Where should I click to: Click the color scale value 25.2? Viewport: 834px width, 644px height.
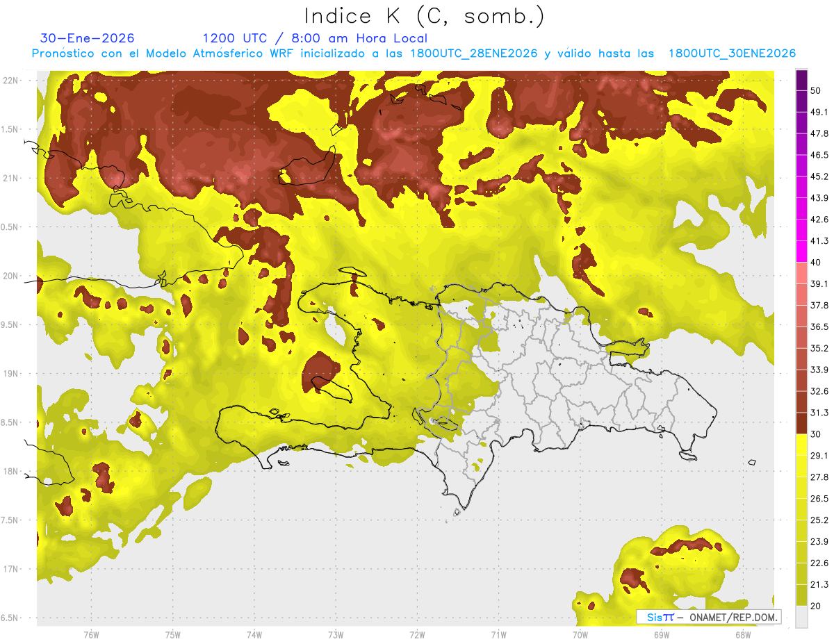[819, 520]
